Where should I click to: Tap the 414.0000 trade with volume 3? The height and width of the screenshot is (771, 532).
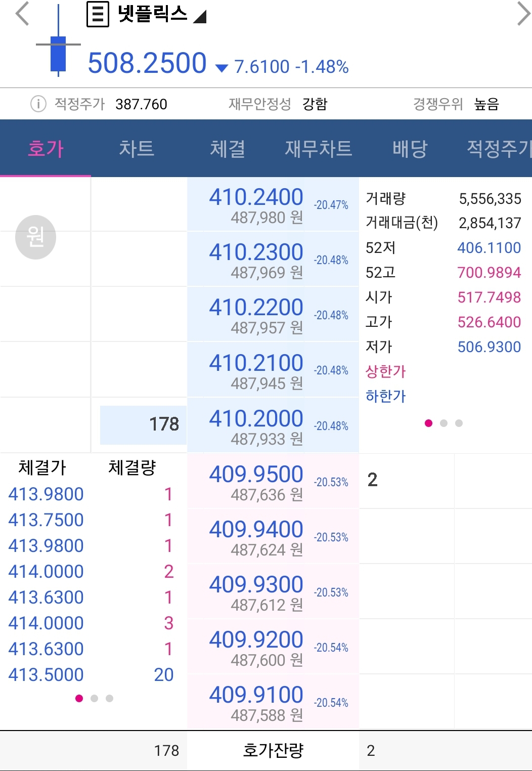coord(91,623)
